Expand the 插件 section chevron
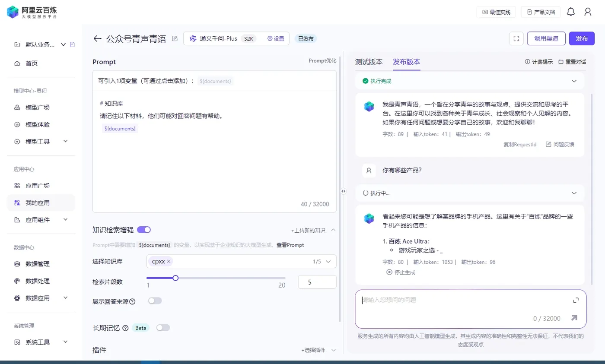The width and height of the screenshot is (605, 364). click(x=333, y=350)
